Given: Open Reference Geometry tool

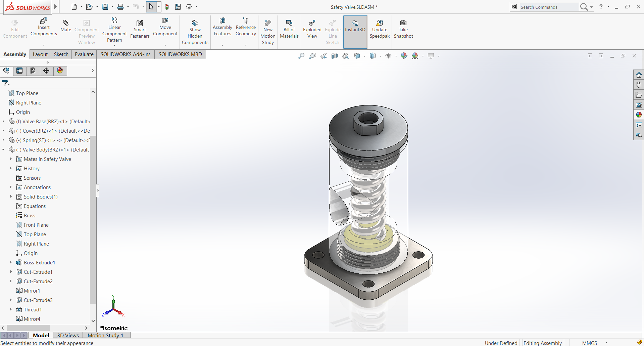Looking at the screenshot, I should 246,27.
